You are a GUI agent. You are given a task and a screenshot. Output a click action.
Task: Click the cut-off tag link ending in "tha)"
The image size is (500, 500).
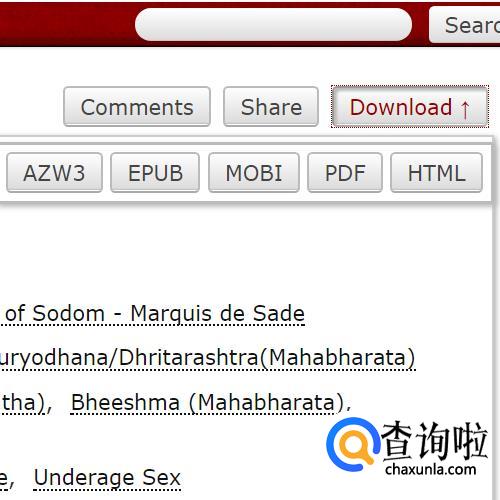(x=23, y=403)
